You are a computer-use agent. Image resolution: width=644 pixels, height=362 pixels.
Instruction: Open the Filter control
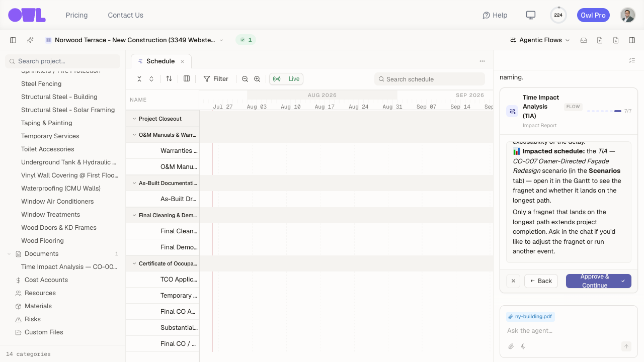click(x=216, y=79)
